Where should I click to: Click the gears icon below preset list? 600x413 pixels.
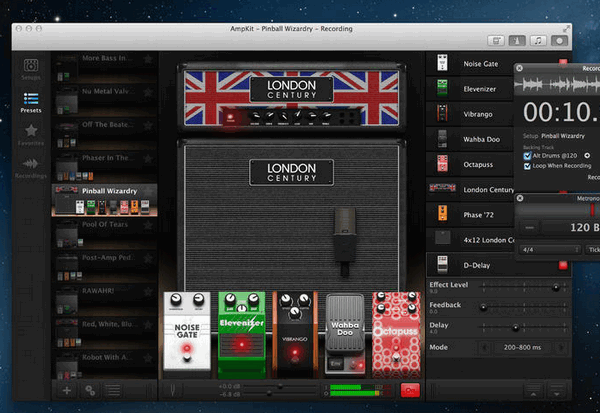pos(90,390)
